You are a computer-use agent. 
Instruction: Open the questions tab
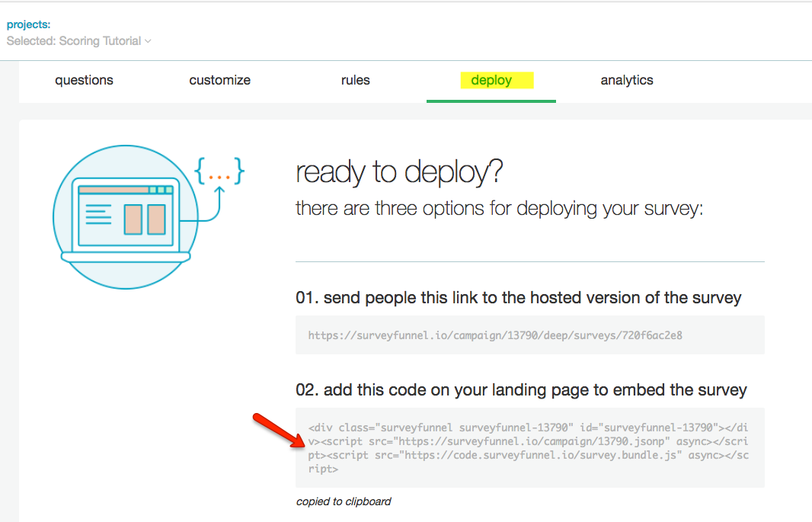(x=84, y=80)
